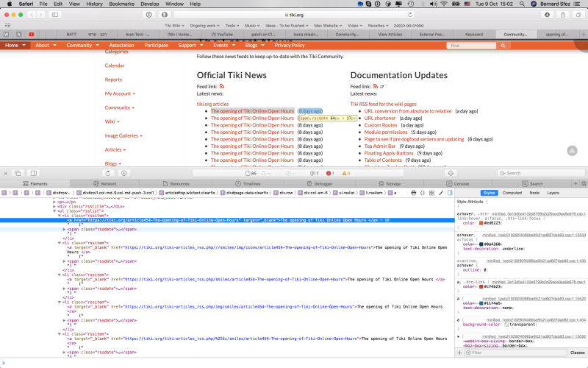Screen dimensions: 588x368
Task: Switch to the Network inspector tab
Action: (x=104, y=183)
